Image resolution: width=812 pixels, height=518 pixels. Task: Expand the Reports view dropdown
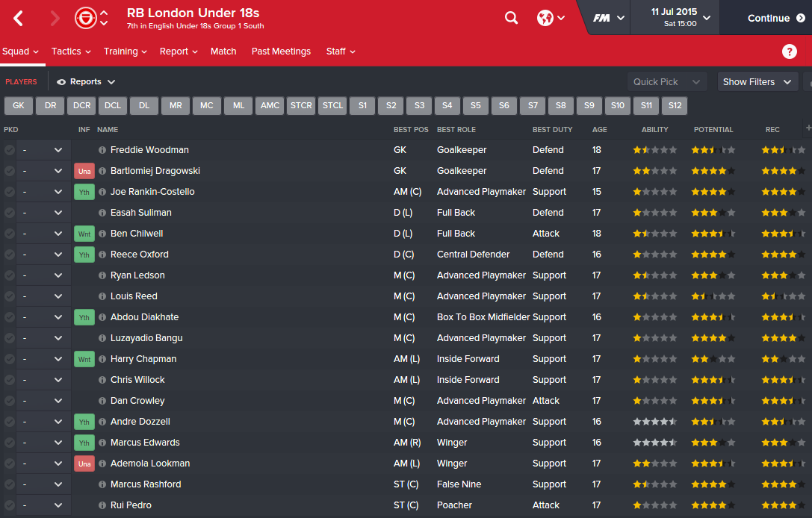tap(86, 82)
